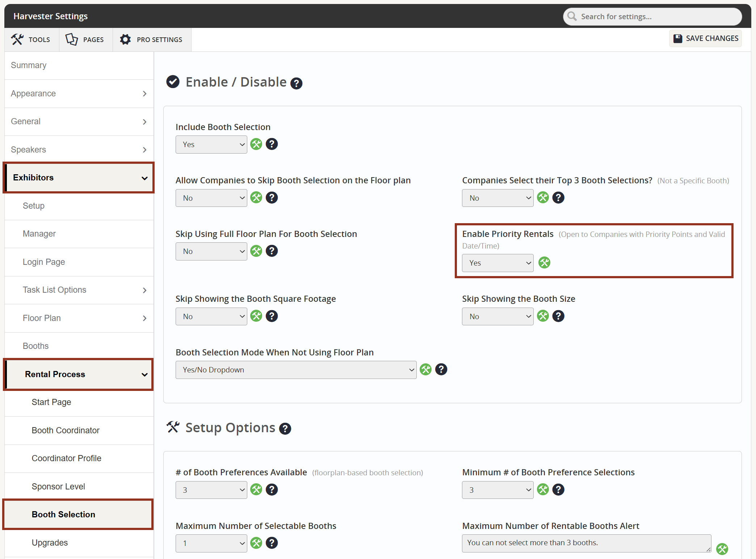Screen dimensions: 756x559
Task: Click green tools icon for Minimum Booth Preference Selections
Action: pyautogui.click(x=543, y=490)
